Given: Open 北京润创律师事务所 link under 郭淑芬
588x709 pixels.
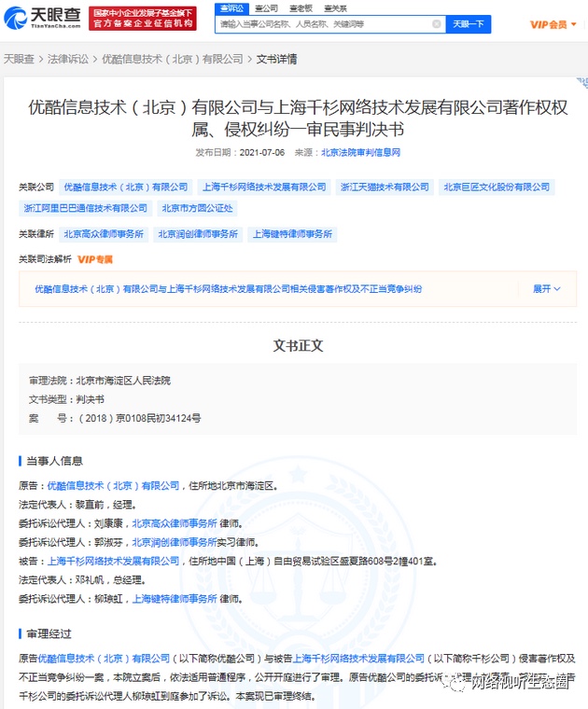Looking at the screenshot, I should click(x=175, y=542).
